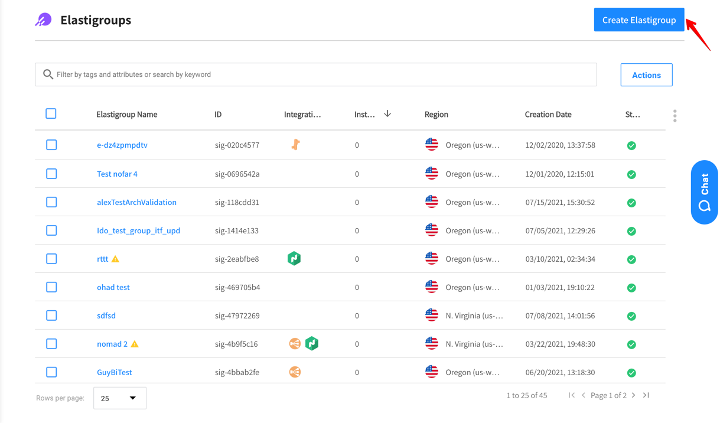720x424 pixels.
Task: Select the sdfsd row checkbox
Action: click(51, 315)
